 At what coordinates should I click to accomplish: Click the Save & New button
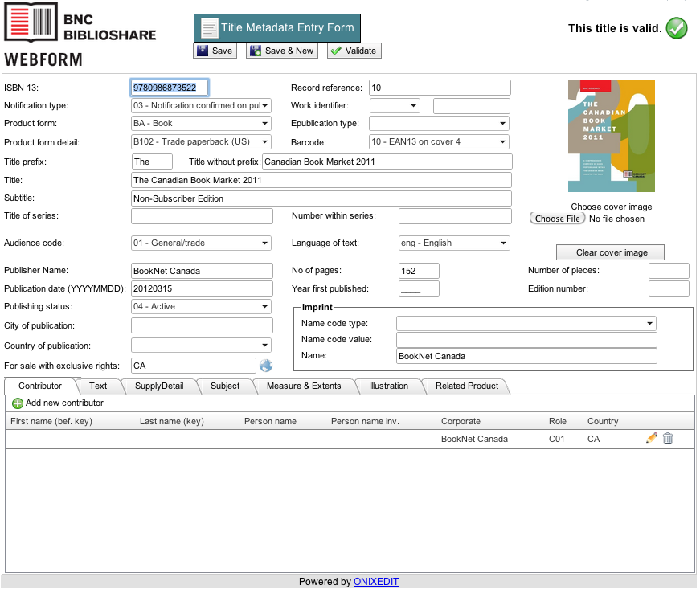(x=282, y=51)
